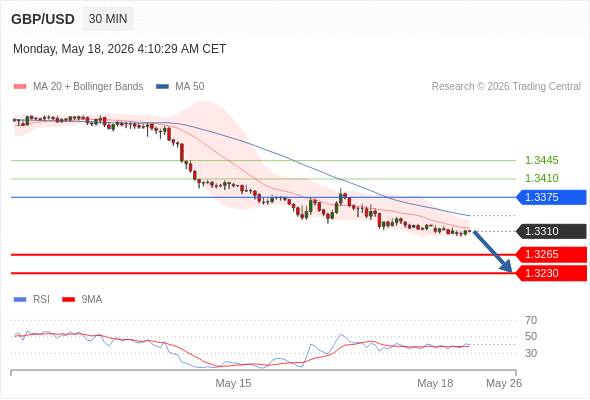Click the red 1.3230 support price tag
The height and width of the screenshot is (400, 590).
[551, 273]
